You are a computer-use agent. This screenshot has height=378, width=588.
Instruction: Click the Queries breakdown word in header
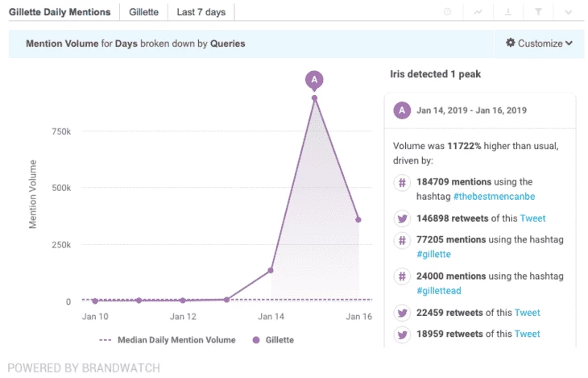click(x=227, y=44)
